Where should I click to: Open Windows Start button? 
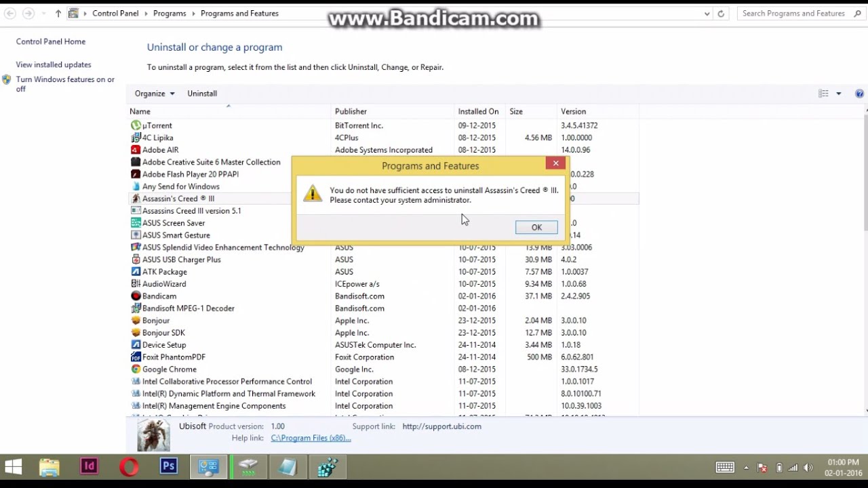click(x=13, y=467)
